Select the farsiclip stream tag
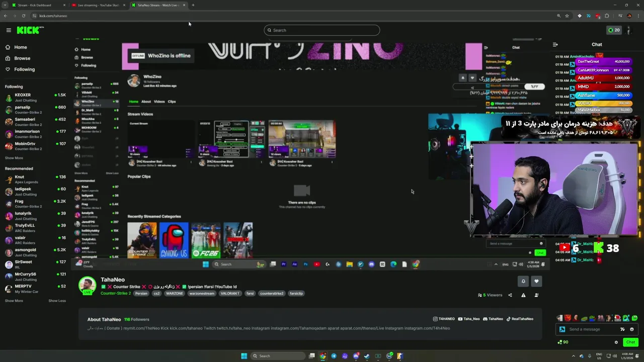Image resolution: width=644 pixels, height=362 pixels. 296,293
